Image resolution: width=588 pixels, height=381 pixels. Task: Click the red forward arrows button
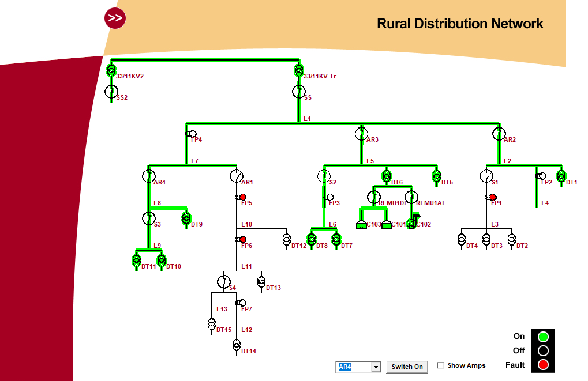tap(115, 18)
